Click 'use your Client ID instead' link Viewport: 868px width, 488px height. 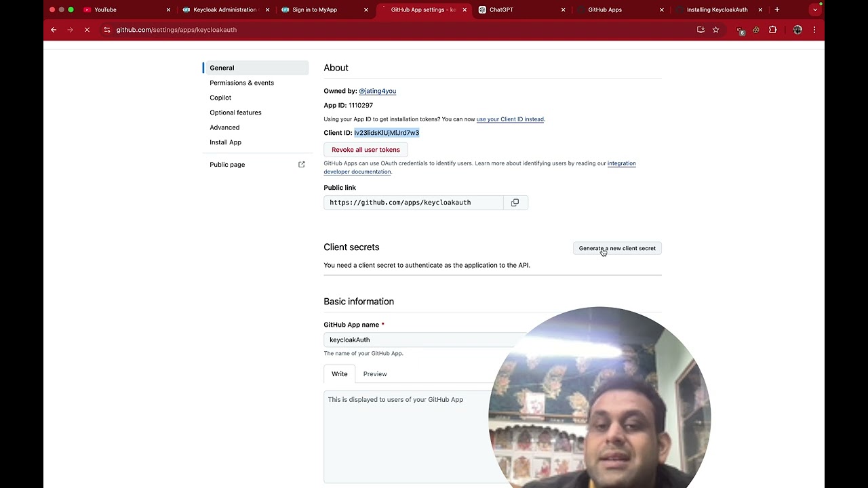pyautogui.click(x=510, y=119)
